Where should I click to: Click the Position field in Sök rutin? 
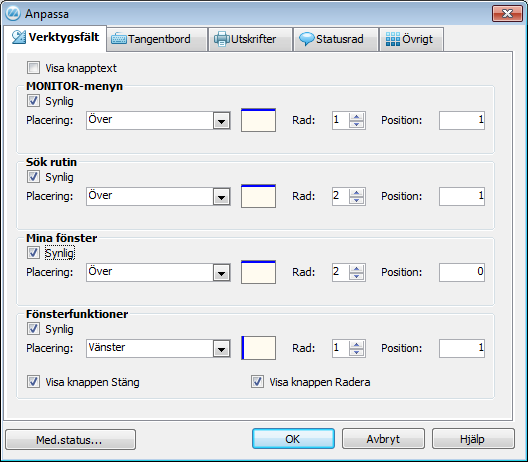[x=462, y=196]
